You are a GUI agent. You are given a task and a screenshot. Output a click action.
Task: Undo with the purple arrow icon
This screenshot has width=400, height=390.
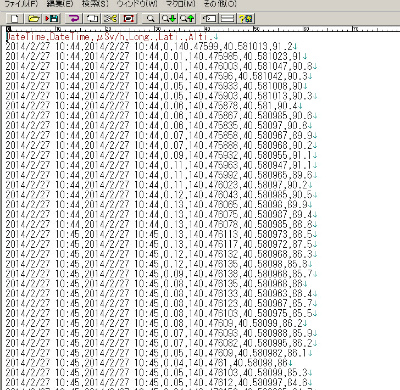(x=74, y=18)
